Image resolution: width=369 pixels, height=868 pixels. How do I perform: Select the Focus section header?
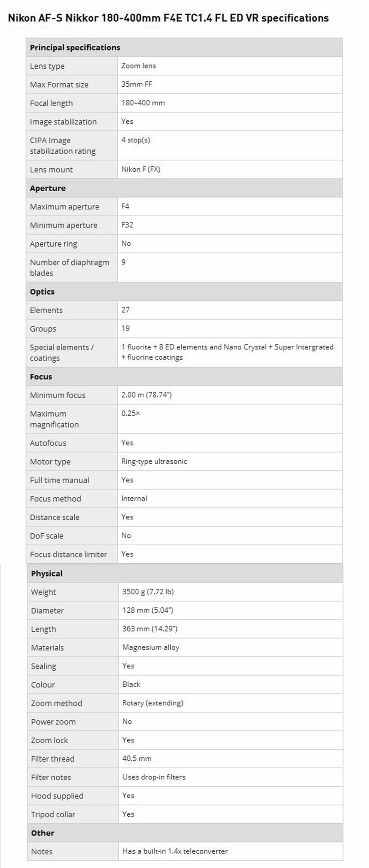pyautogui.click(x=41, y=376)
